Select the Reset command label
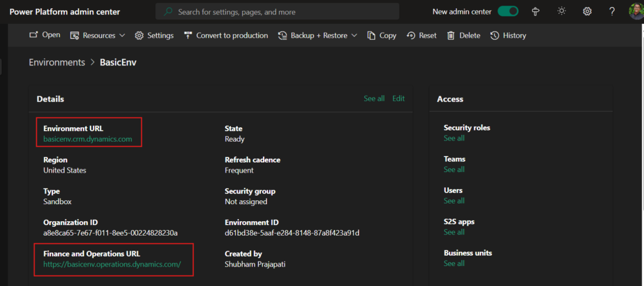Viewport: 644px width, 286px height. (428, 36)
